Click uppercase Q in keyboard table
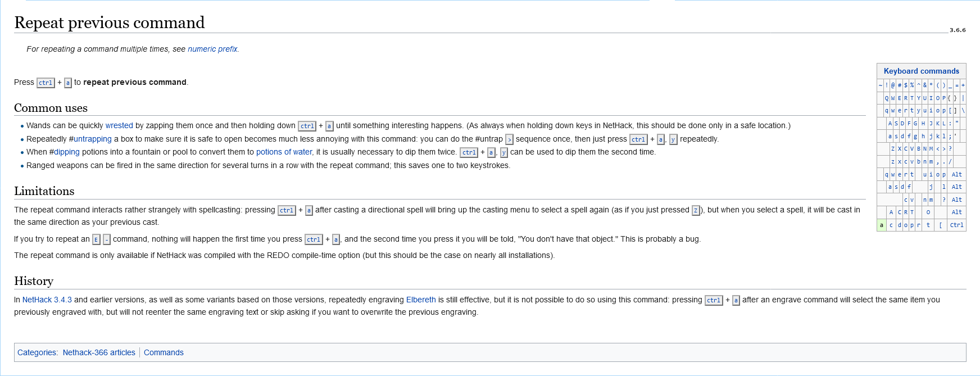Viewport: 980px width, 376px height. pyautogui.click(x=887, y=98)
